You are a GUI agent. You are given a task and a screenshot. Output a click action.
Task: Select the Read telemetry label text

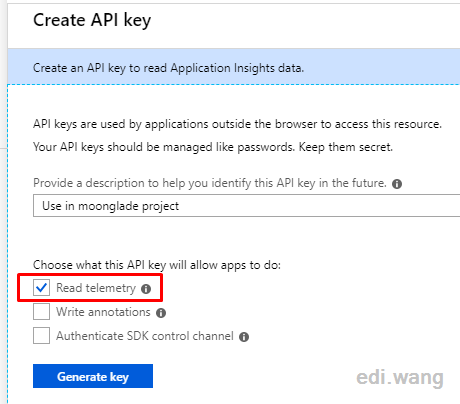click(x=96, y=288)
